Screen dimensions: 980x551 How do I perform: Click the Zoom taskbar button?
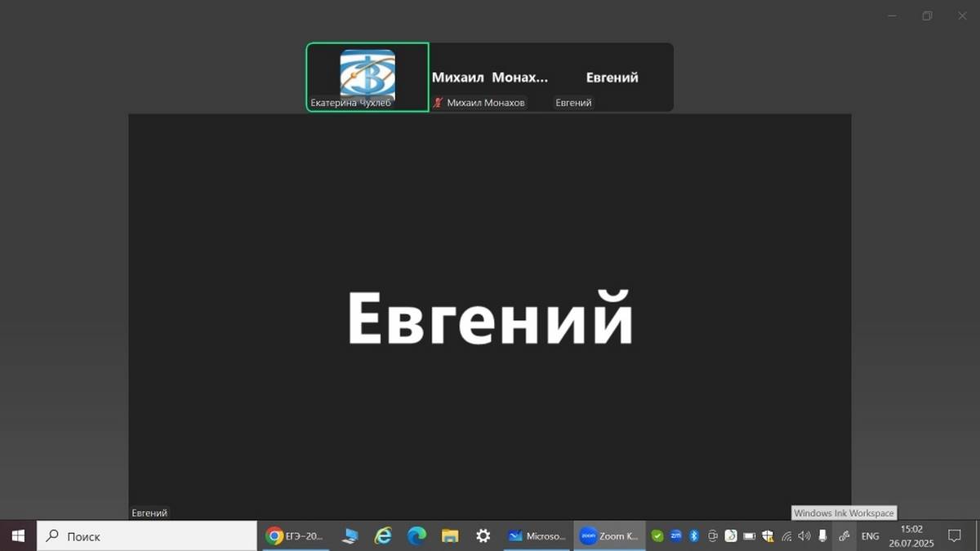[609, 536]
